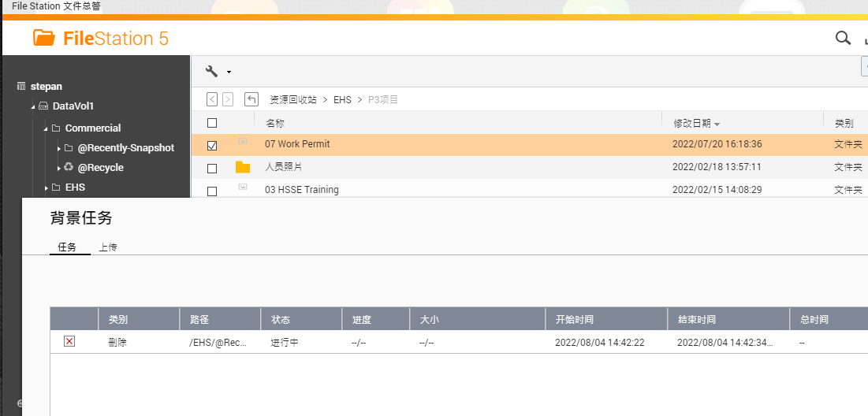Viewport: 868px width, 416px height.
Task: Click the P3项目 breadcrumb
Action: 384,99
